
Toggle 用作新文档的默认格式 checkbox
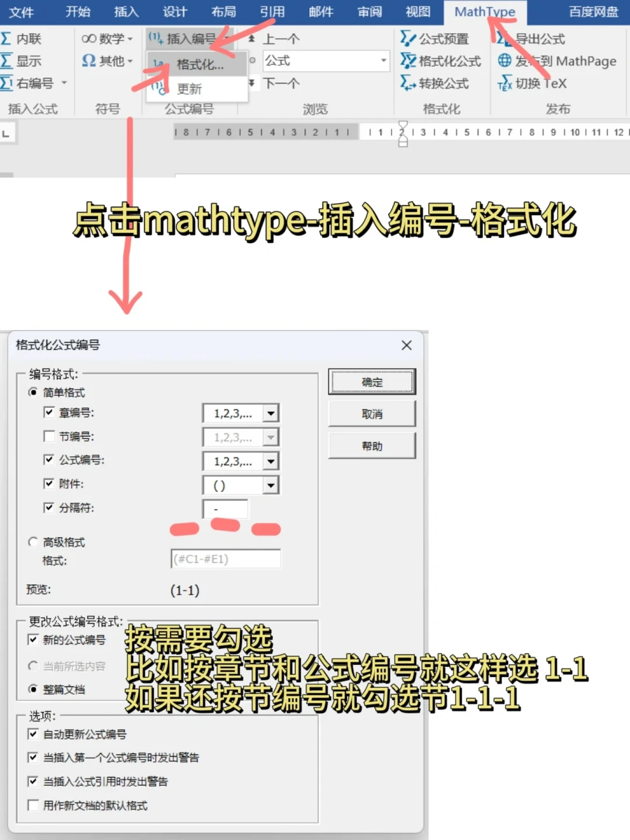tap(33, 805)
